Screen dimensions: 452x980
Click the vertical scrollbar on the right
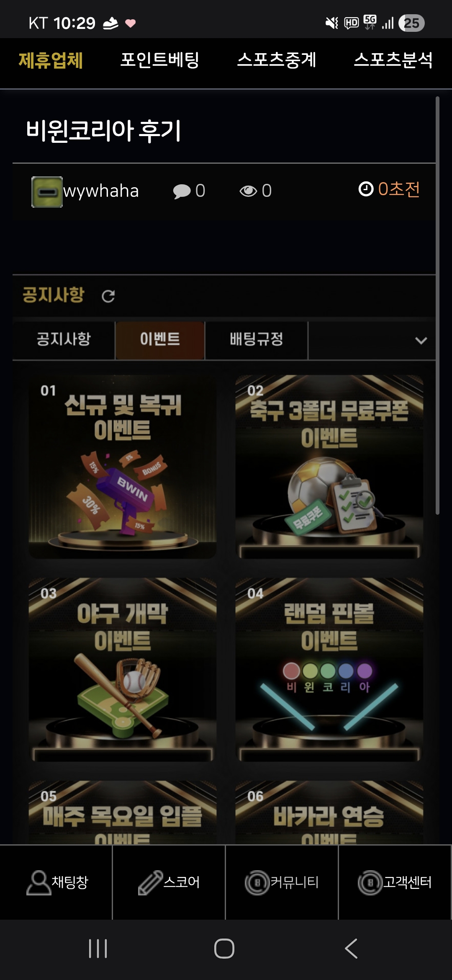[437, 305]
